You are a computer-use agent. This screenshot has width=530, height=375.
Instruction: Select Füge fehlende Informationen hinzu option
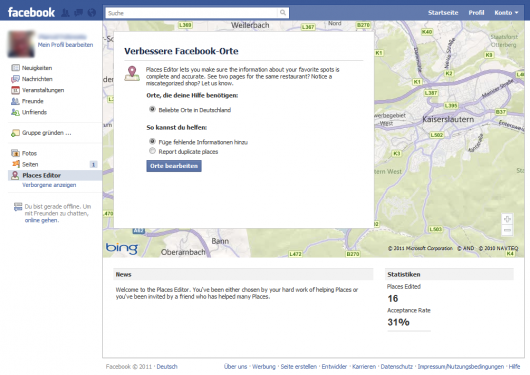point(152,141)
